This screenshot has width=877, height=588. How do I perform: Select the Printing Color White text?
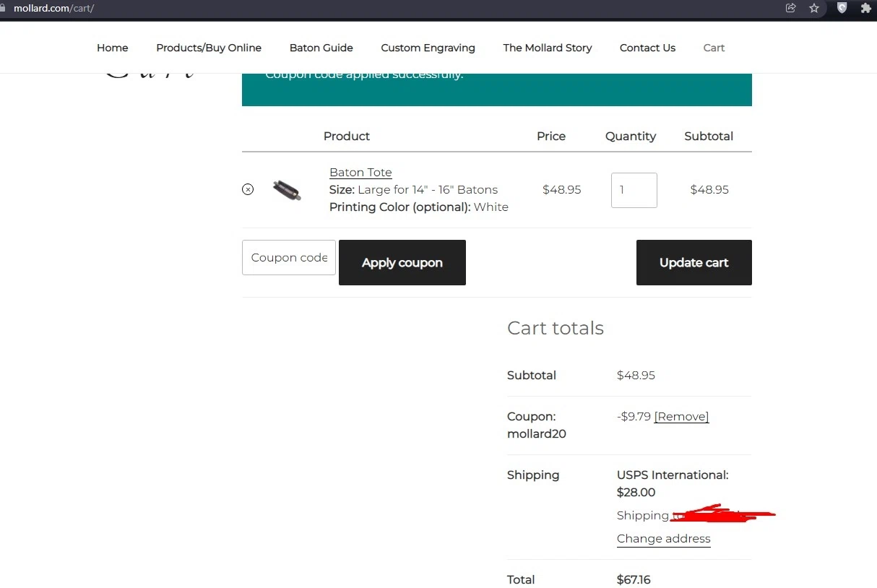click(419, 207)
